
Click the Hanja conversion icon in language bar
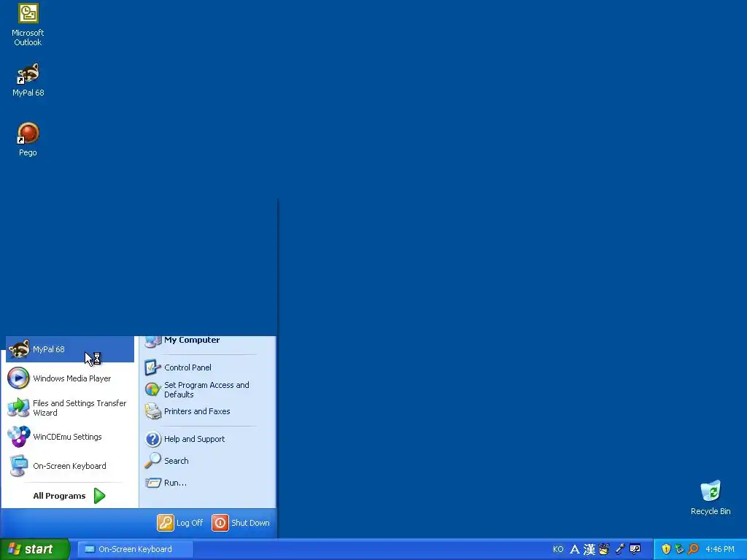(x=589, y=549)
